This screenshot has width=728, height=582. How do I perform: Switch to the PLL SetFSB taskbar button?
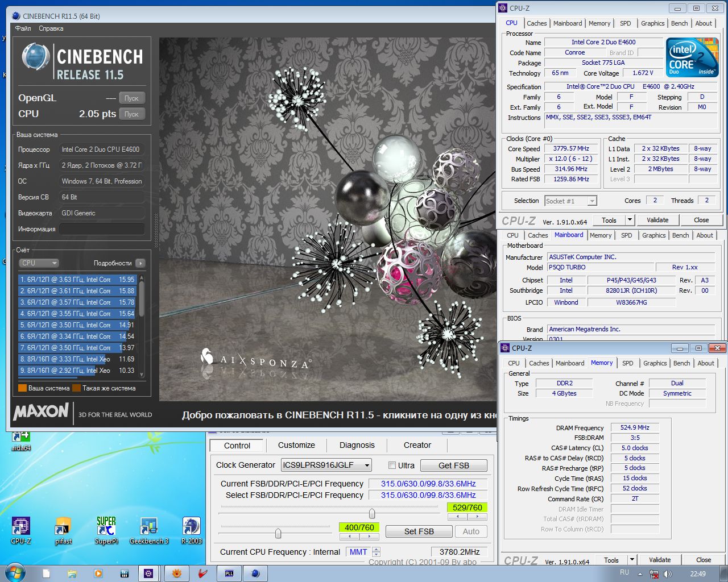[x=229, y=573]
